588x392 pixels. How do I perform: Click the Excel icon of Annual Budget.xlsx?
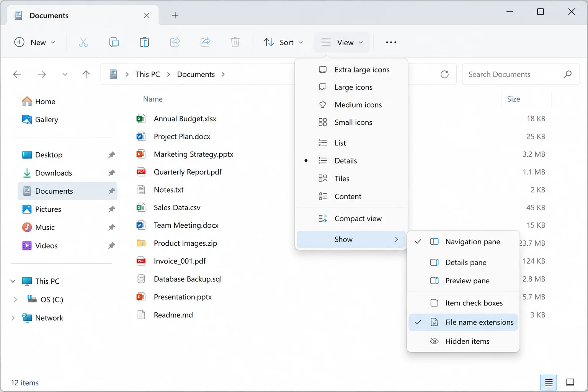pos(141,119)
